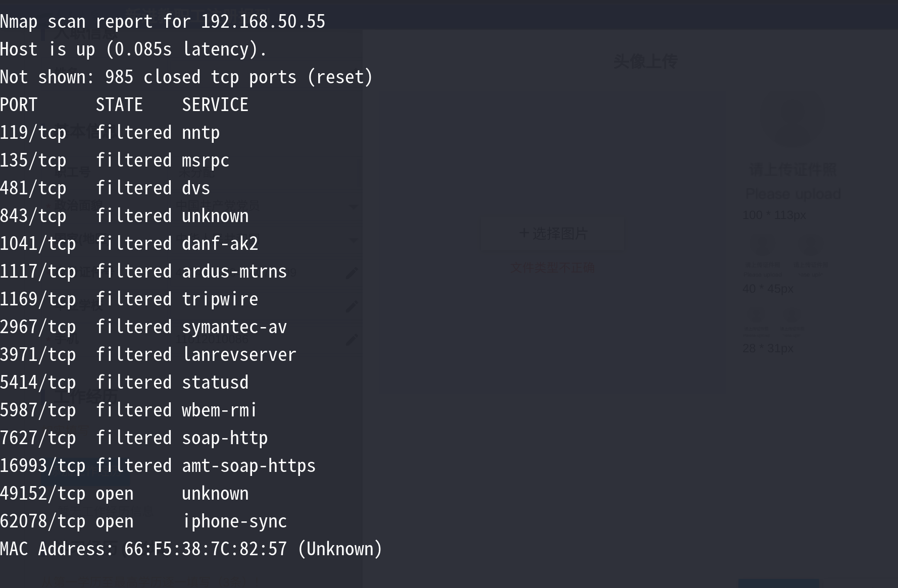Click the faint pencil icon on the 1169/tcp row
The width and height of the screenshot is (898, 588).
[352, 306]
